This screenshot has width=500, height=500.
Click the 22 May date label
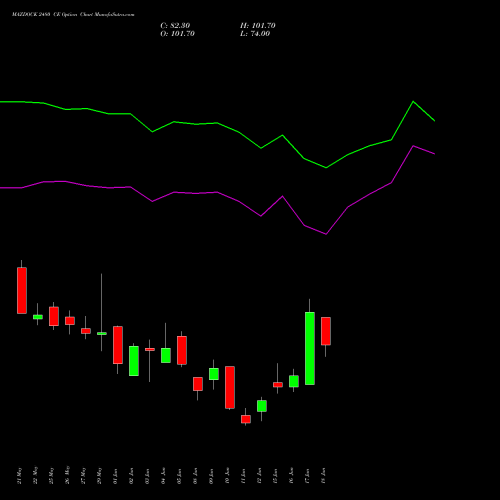(x=36, y=476)
